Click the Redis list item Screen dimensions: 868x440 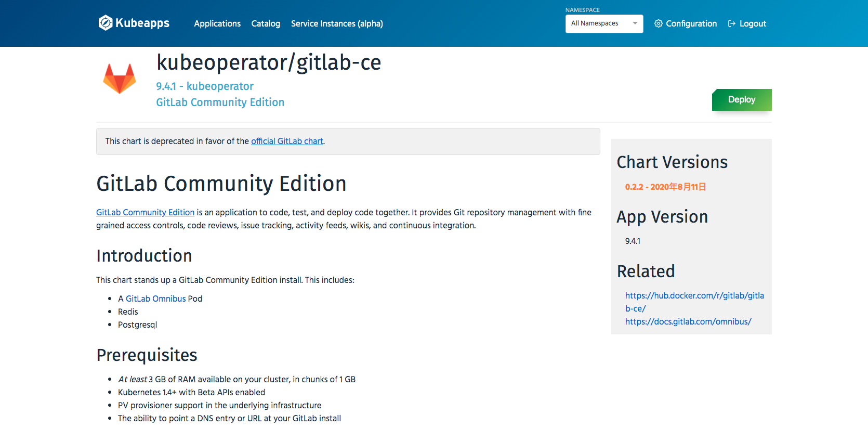(x=128, y=312)
